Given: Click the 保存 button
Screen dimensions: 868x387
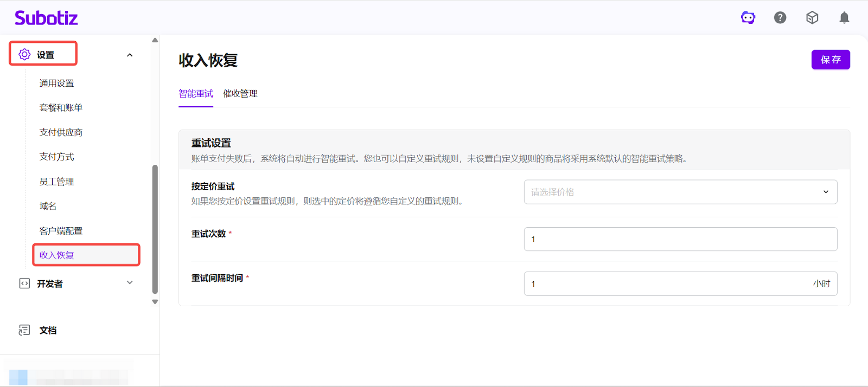Looking at the screenshot, I should coord(830,60).
